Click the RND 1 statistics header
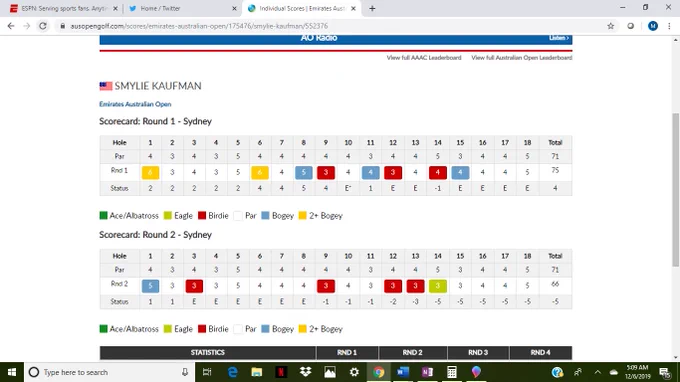The height and width of the screenshot is (382, 680). [347, 353]
